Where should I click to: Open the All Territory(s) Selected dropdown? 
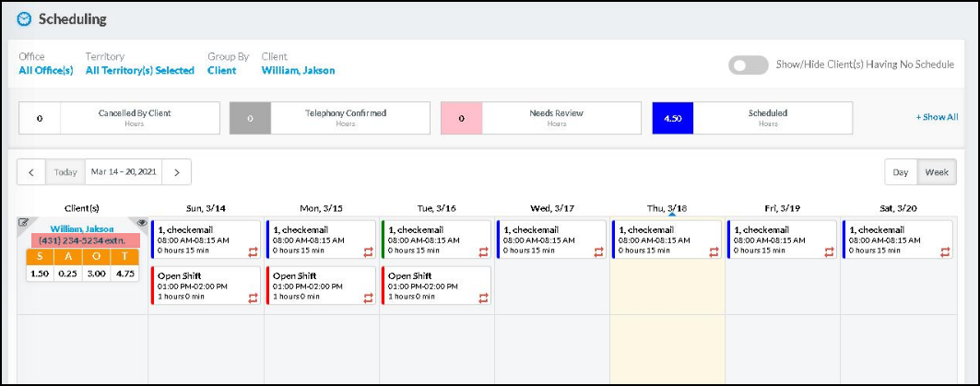point(139,70)
